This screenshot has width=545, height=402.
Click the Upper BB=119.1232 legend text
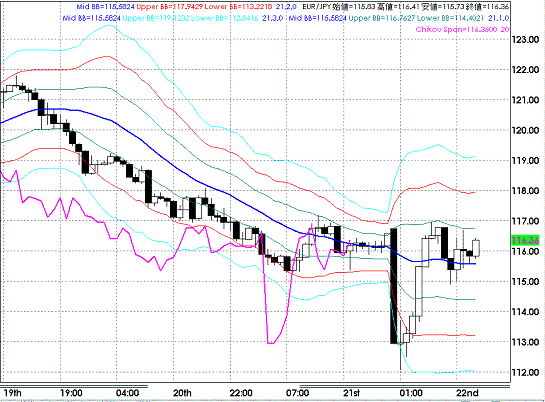click(x=156, y=18)
